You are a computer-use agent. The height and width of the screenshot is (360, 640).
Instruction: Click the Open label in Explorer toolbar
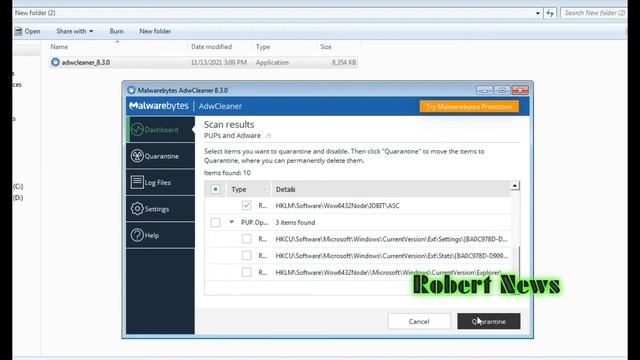coord(32,31)
